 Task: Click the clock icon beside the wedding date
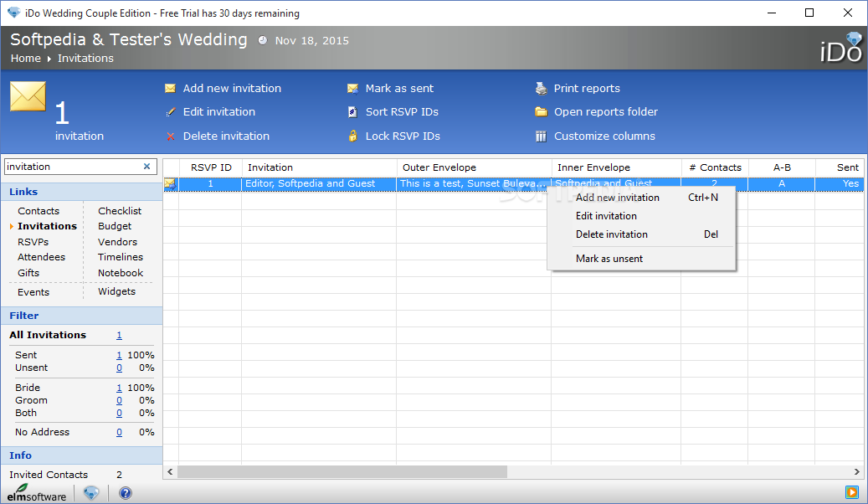point(262,40)
